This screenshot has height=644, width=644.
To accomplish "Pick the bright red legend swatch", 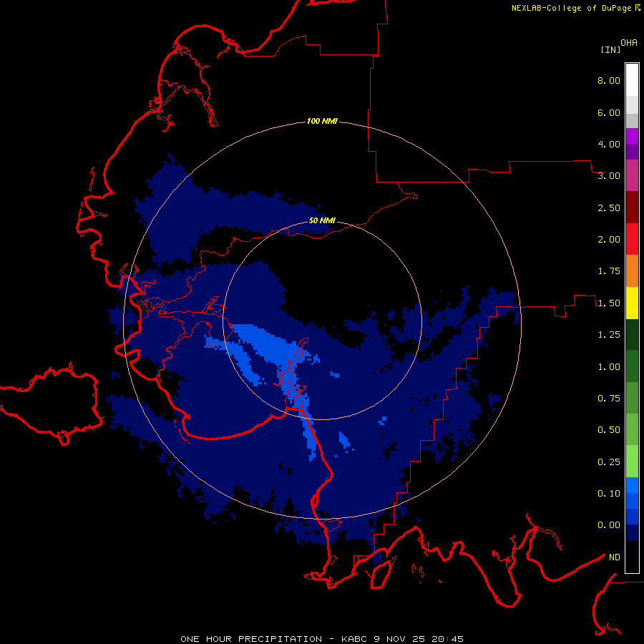I will [x=632, y=239].
